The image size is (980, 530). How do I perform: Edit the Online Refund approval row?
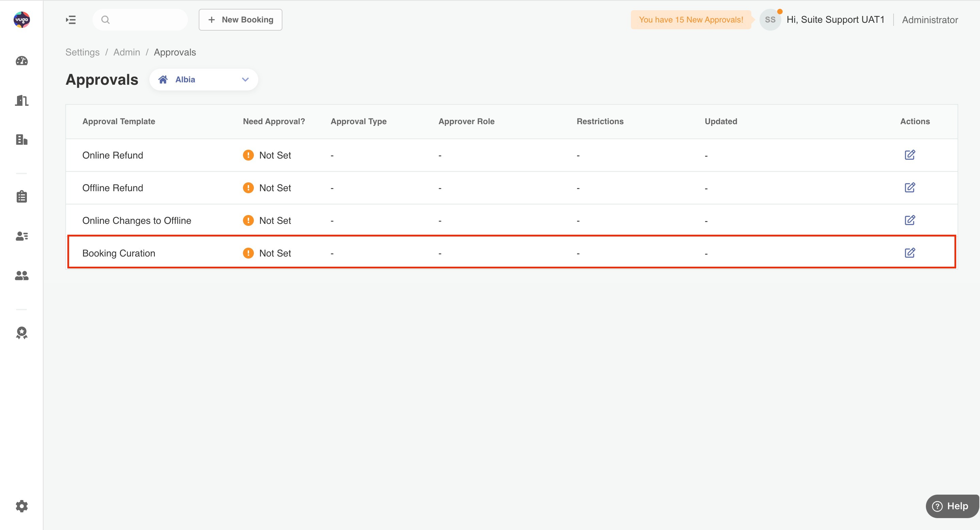pyautogui.click(x=910, y=155)
